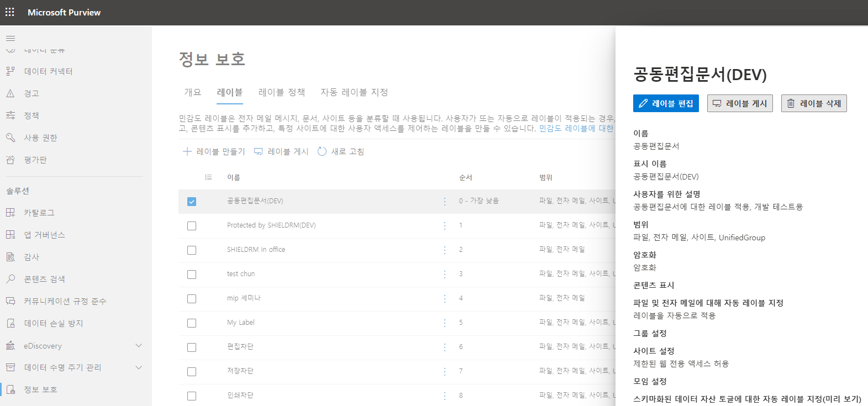This screenshot has width=868, height=406.
Task: Check the test chun row checkbox
Action: pyautogui.click(x=192, y=275)
